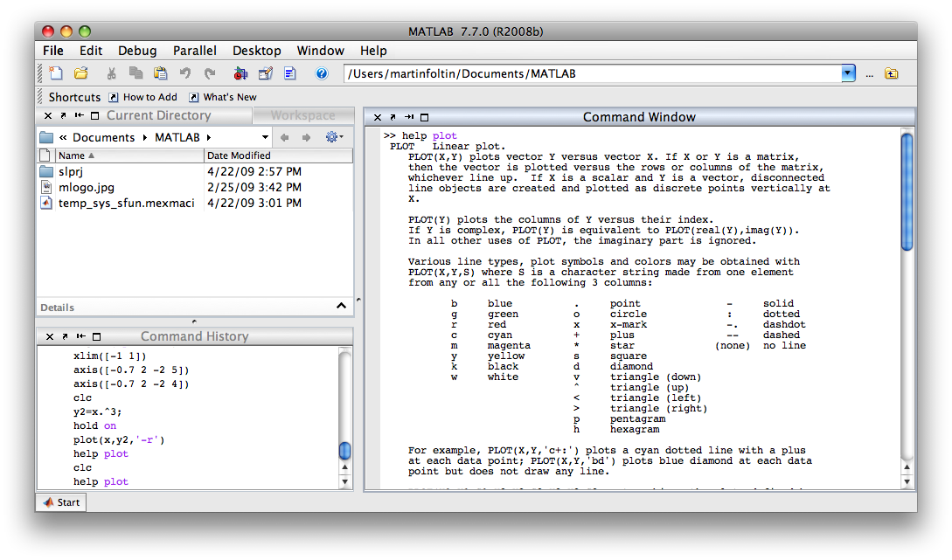Go back in Current Directory browser

point(284,138)
